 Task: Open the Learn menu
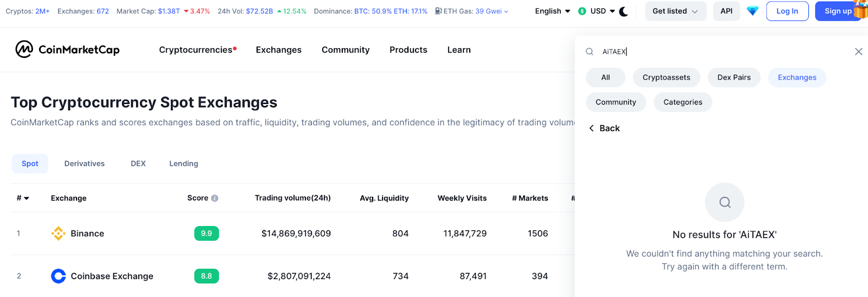(459, 50)
